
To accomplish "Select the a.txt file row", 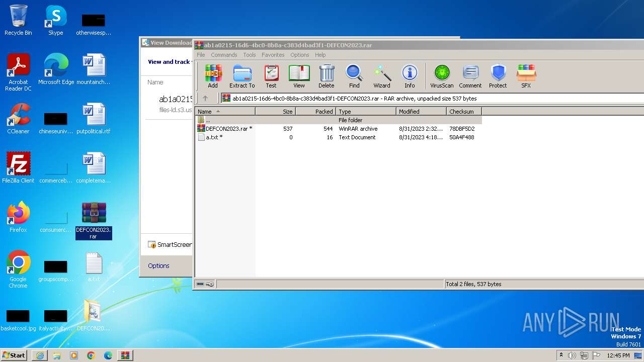I will (338, 137).
